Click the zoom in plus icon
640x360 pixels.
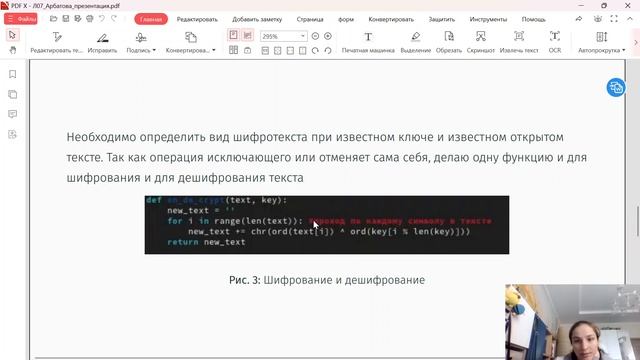coord(328,36)
